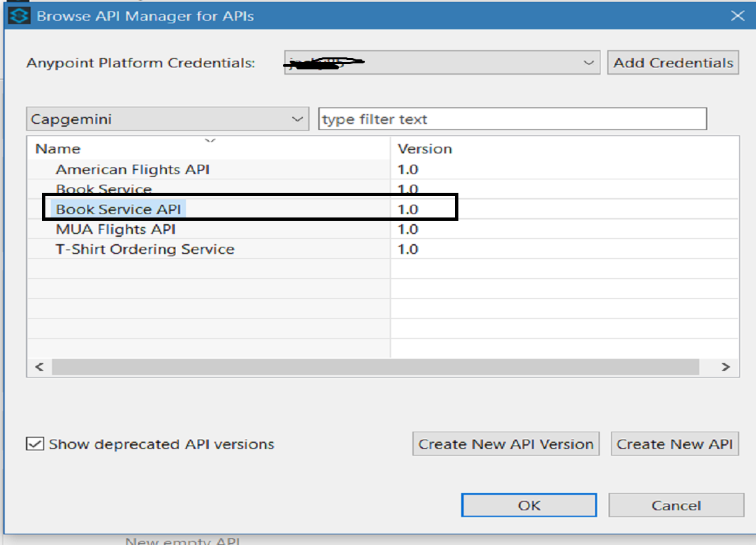
Task: Expand the Capgemini organization dropdown
Action: 297,119
